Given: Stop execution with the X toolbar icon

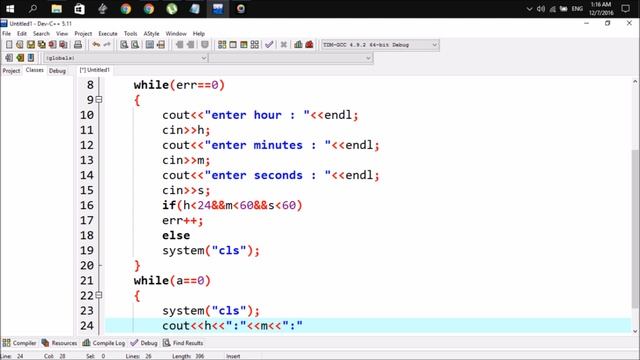Looking at the screenshot, I should pos(283,45).
